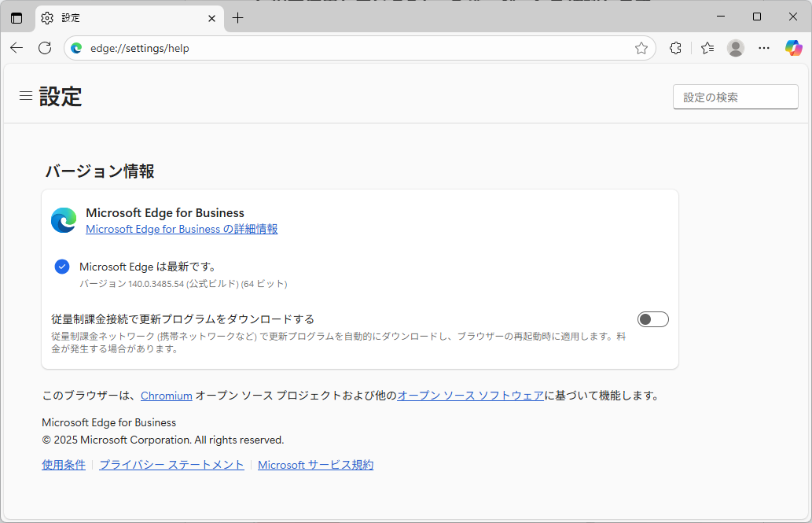Viewport: 812px width, 523px height.
Task: Open Microsoft Edge for Business の詳細情報 link
Action: point(182,229)
